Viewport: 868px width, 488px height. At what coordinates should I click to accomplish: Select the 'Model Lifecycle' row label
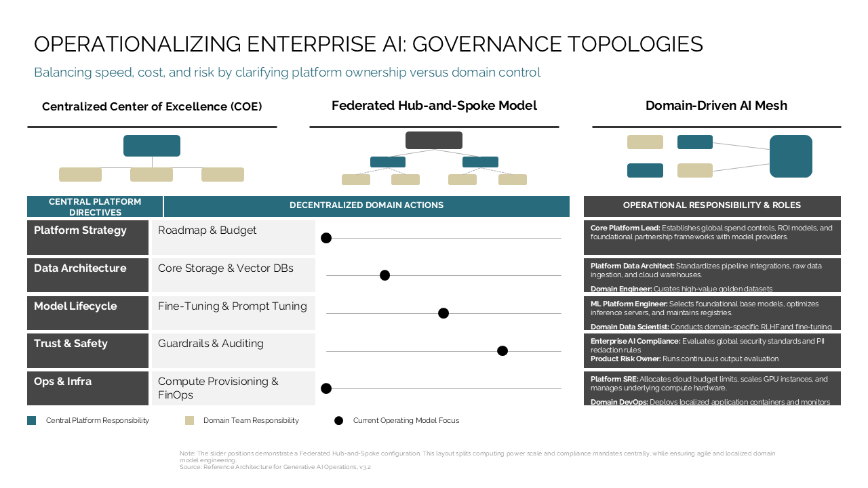pos(87,313)
